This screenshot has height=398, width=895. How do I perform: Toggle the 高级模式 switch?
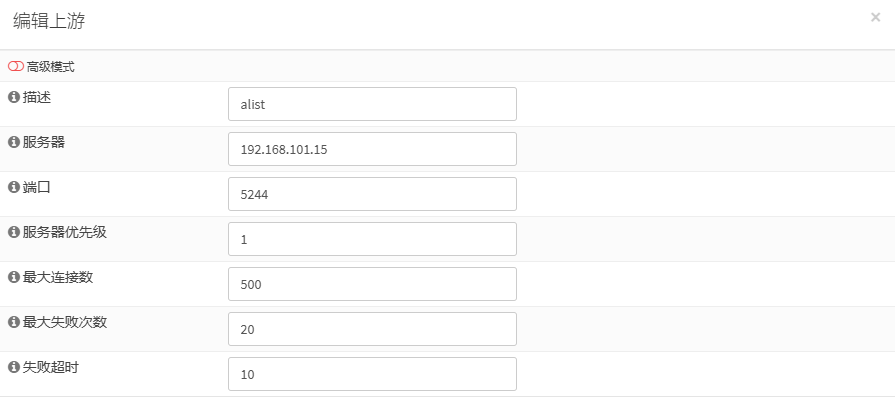(x=16, y=67)
